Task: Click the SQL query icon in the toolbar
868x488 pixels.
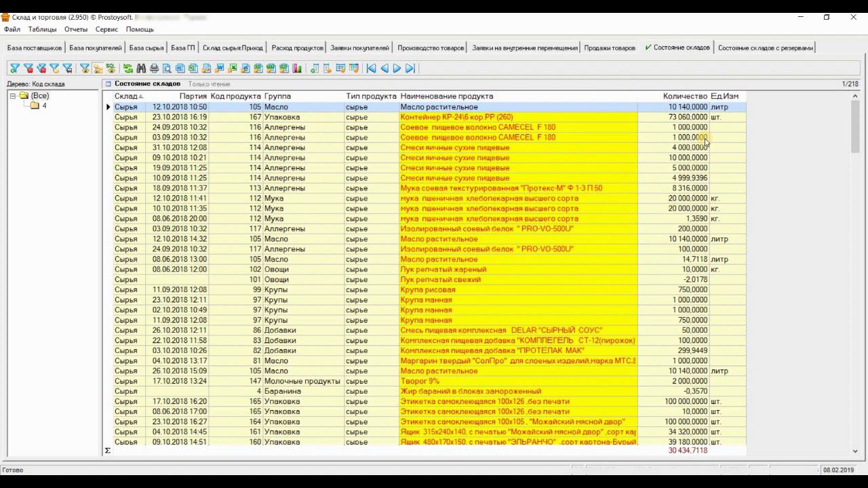Action: tap(111, 68)
